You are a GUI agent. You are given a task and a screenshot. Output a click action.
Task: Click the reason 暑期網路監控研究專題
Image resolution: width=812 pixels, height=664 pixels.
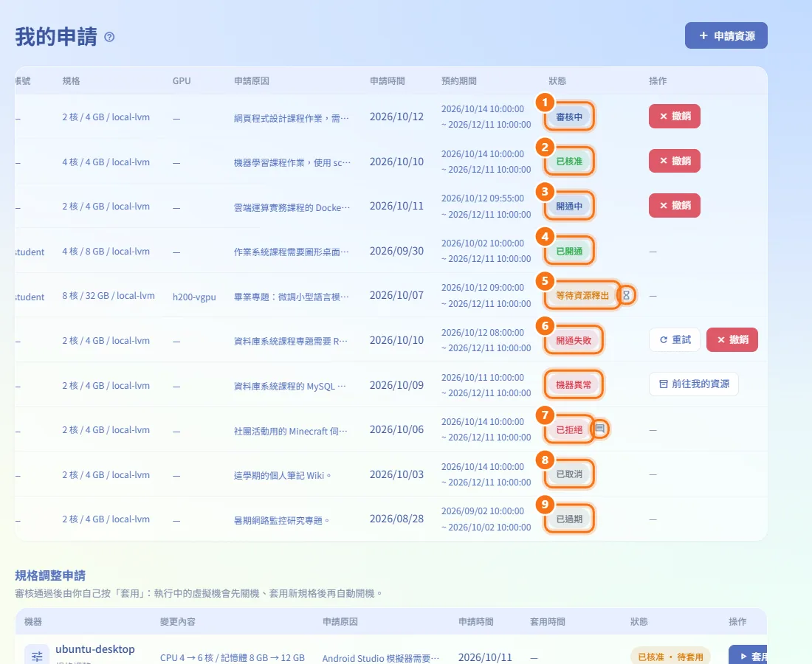tap(281, 519)
